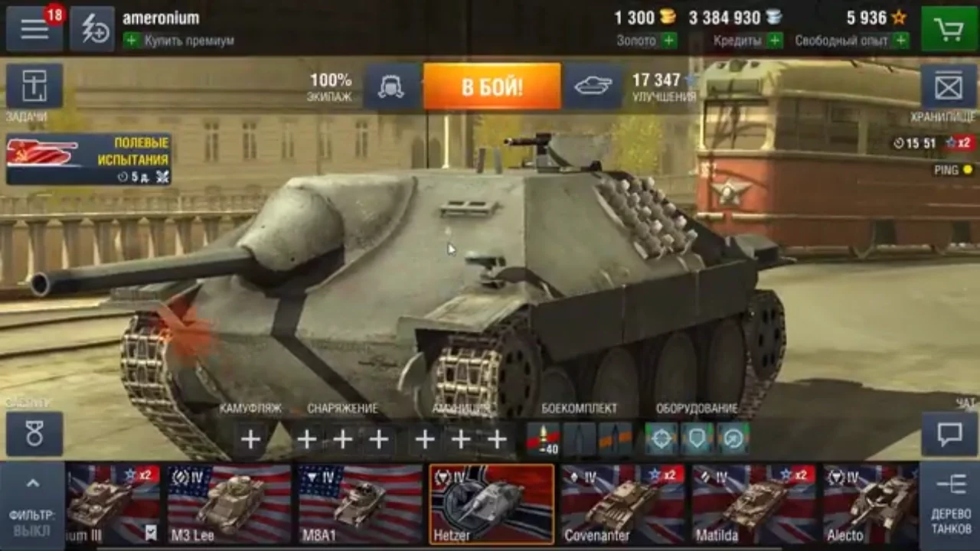Open the chat speech bubble
This screenshot has height=551, width=980.
coord(949,435)
